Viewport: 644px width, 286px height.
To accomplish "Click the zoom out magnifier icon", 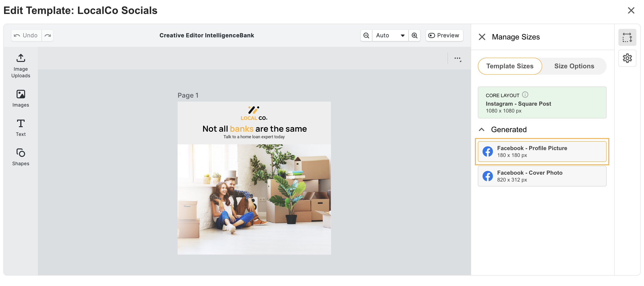I will 366,35.
